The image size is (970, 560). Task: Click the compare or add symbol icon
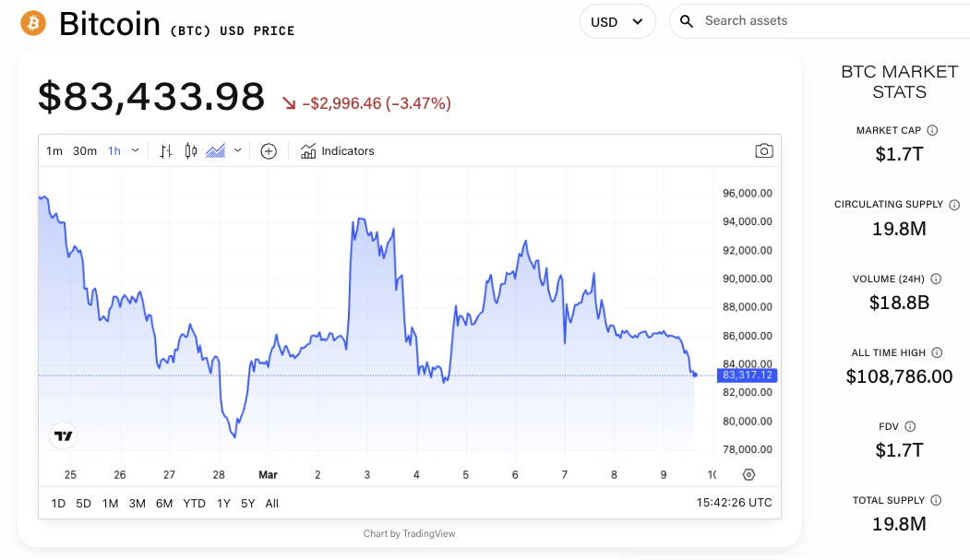click(269, 151)
